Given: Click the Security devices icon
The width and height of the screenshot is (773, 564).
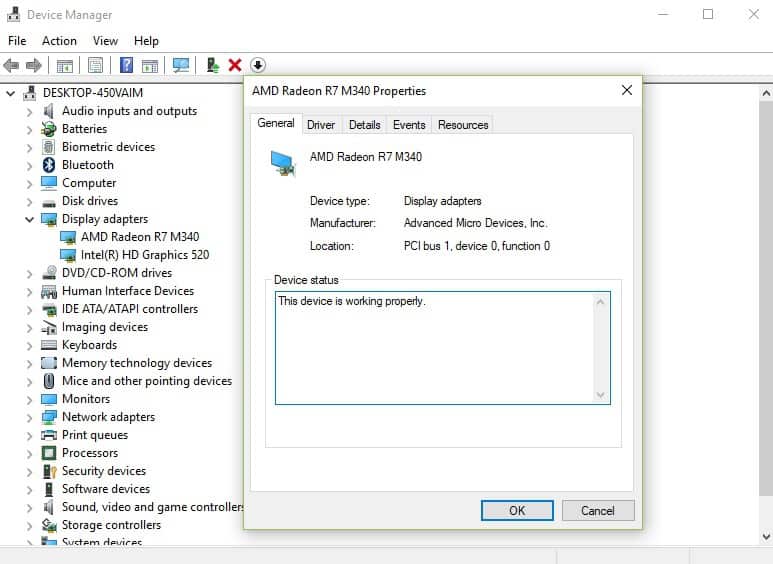Looking at the screenshot, I should [49, 471].
